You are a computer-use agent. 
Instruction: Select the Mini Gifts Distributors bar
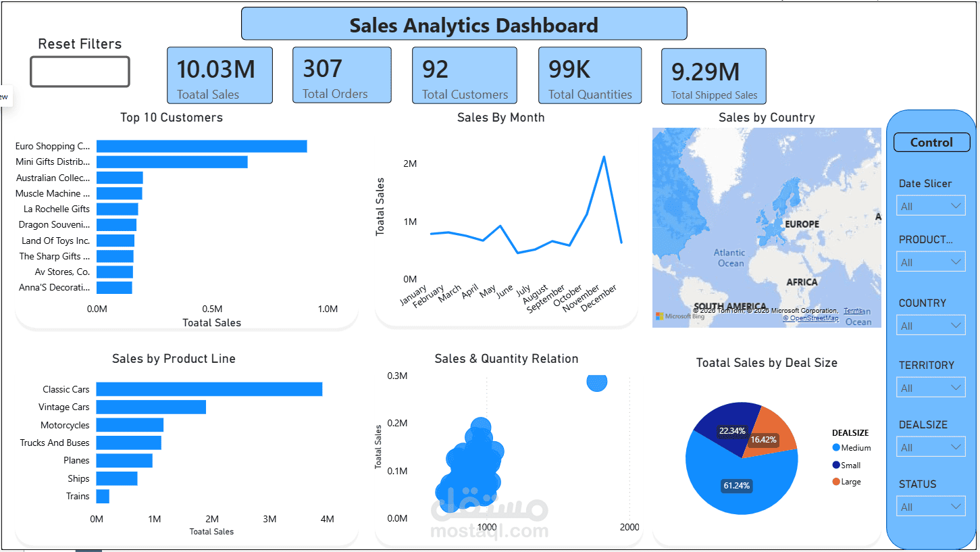coord(172,162)
